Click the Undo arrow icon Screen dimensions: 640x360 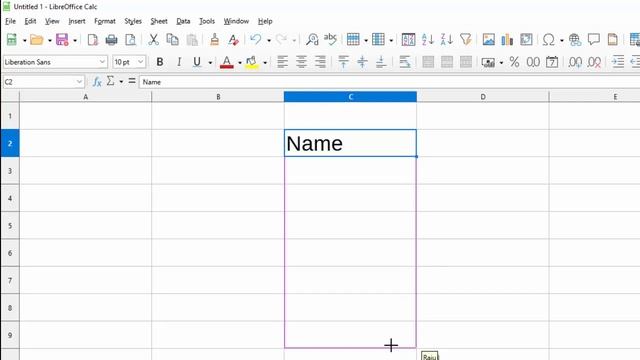(x=256, y=40)
